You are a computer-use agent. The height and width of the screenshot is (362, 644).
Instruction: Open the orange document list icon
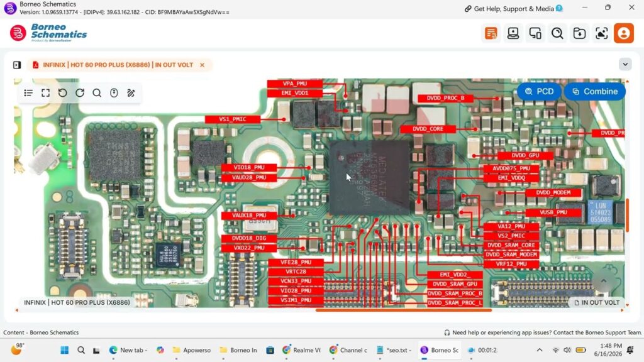click(491, 33)
